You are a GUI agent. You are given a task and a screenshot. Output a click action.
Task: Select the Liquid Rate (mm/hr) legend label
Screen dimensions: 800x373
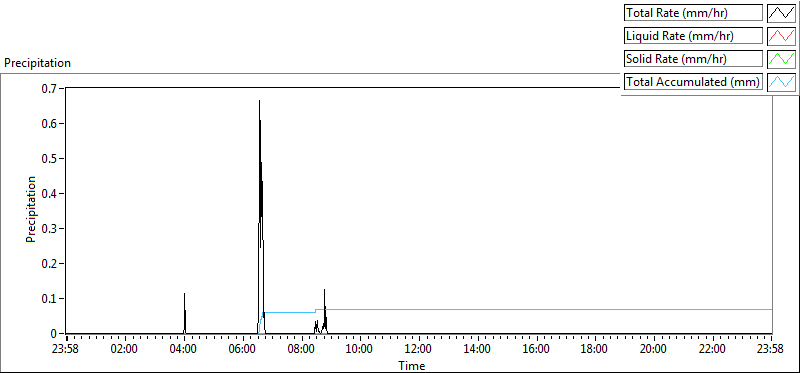693,36
